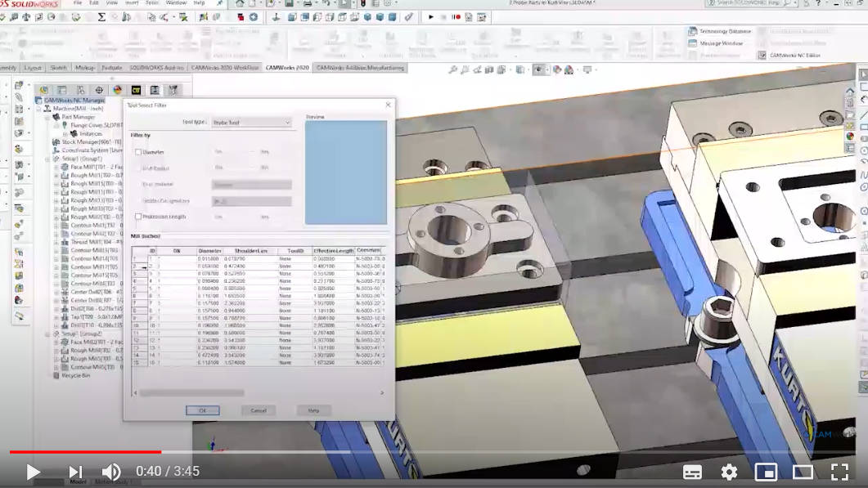Open the Edit menu
The height and width of the screenshot is (488, 868).
pos(94,2)
